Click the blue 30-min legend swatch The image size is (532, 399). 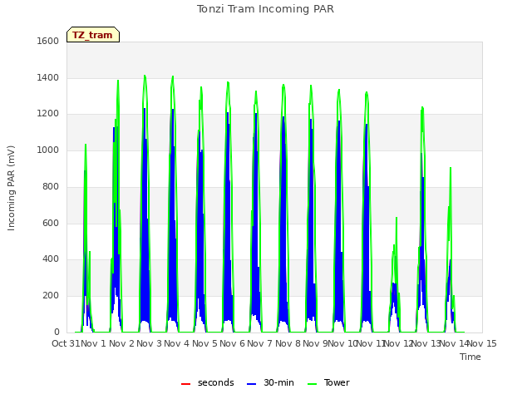(x=251, y=384)
